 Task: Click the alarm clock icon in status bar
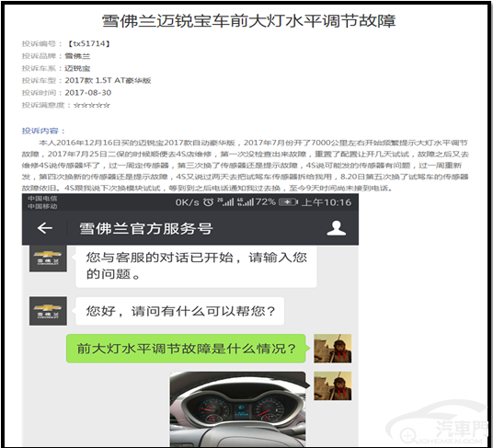pos(208,202)
